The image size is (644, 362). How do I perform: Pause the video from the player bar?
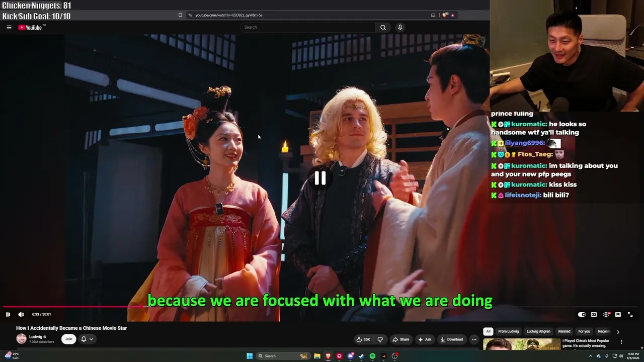click(x=8, y=314)
